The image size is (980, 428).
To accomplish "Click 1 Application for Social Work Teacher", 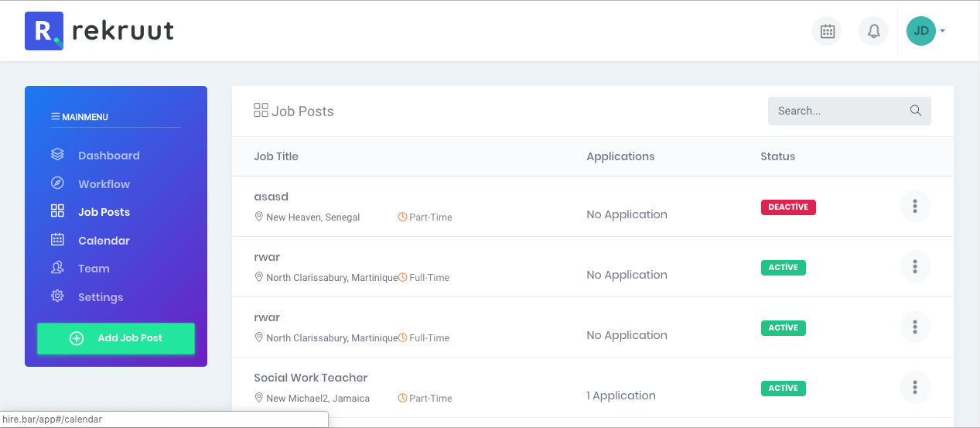I will tap(621, 395).
